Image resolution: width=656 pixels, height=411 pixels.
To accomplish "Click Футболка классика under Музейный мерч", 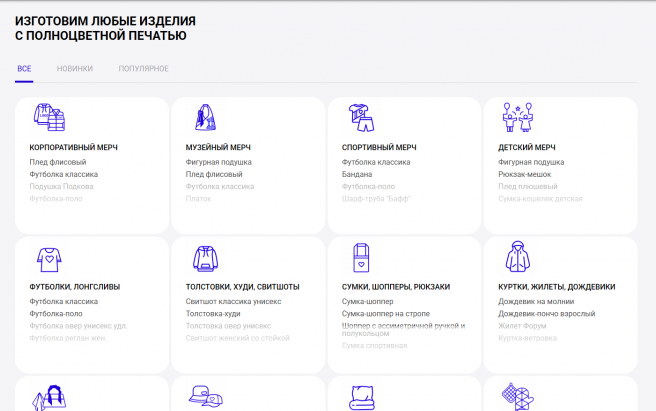I will click(220, 186).
